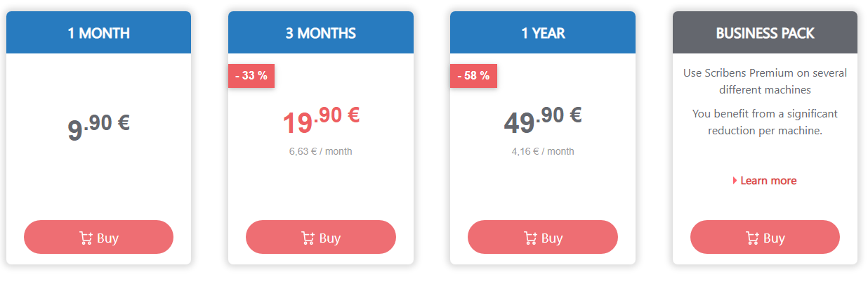Open the Learn more link
868x282 pixels.
point(768,181)
